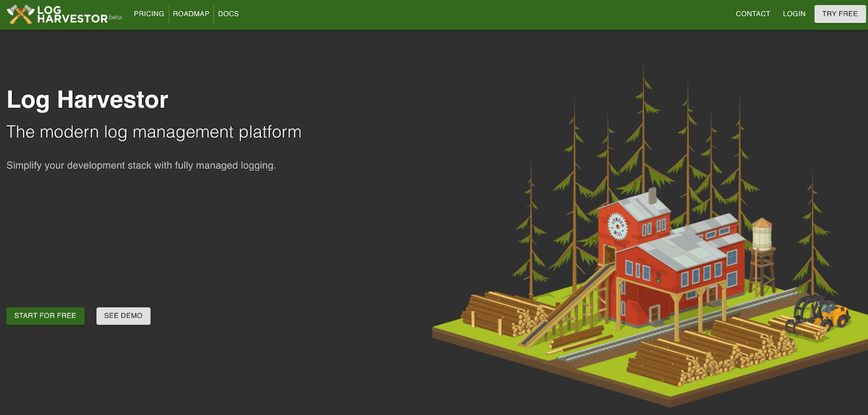Click the Start For Free button
The width and height of the screenshot is (868, 415).
coord(46,316)
